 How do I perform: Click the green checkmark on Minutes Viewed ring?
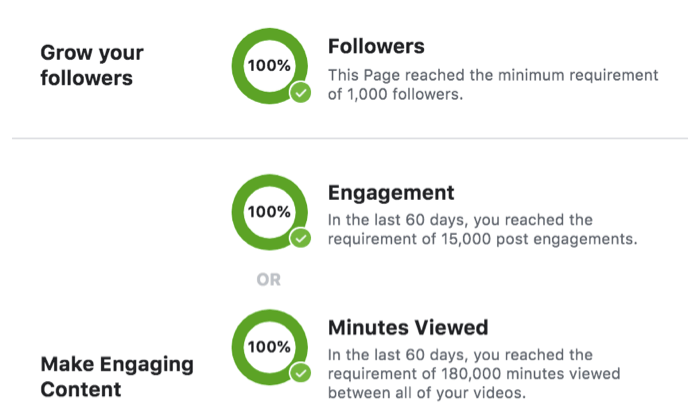click(x=300, y=374)
